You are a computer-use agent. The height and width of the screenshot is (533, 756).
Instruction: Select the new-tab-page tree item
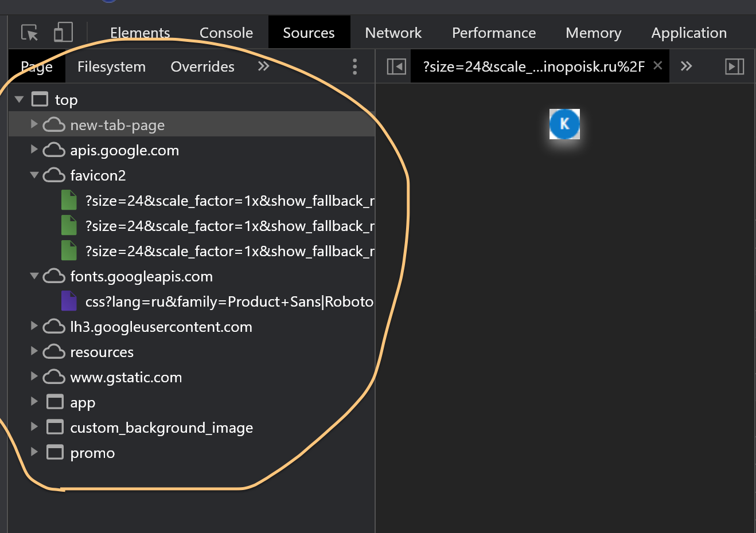(x=192, y=124)
